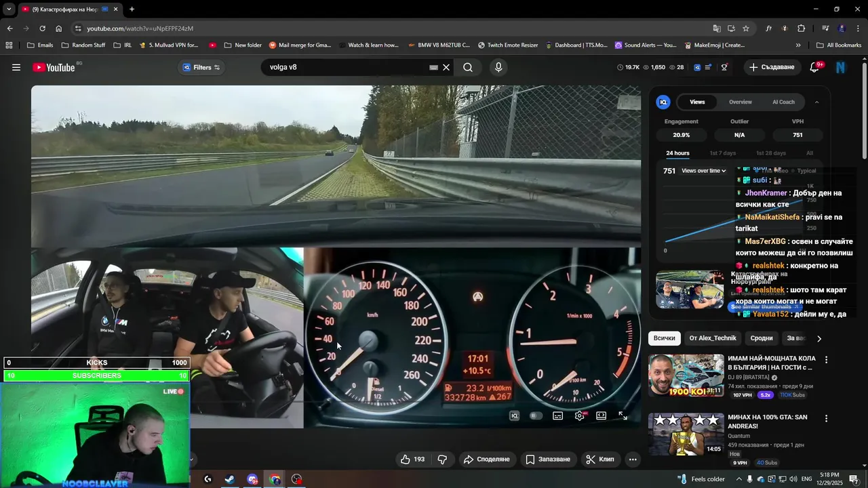868x488 pixels.
Task: Open the All Bookmarks folder
Action: pos(839,45)
